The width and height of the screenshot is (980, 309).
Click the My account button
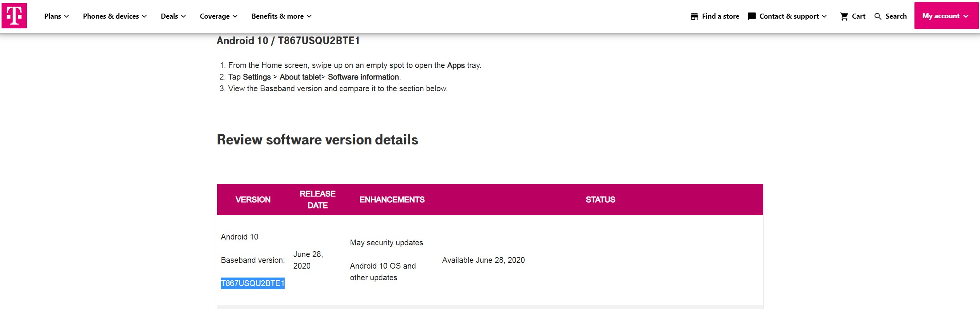click(x=940, y=16)
